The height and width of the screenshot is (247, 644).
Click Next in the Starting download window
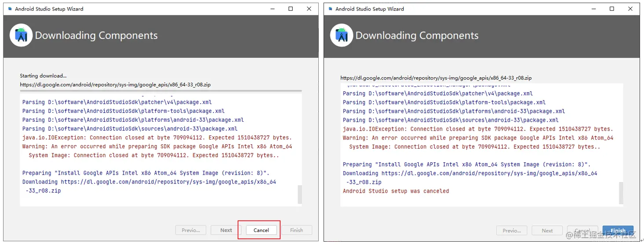click(x=226, y=230)
